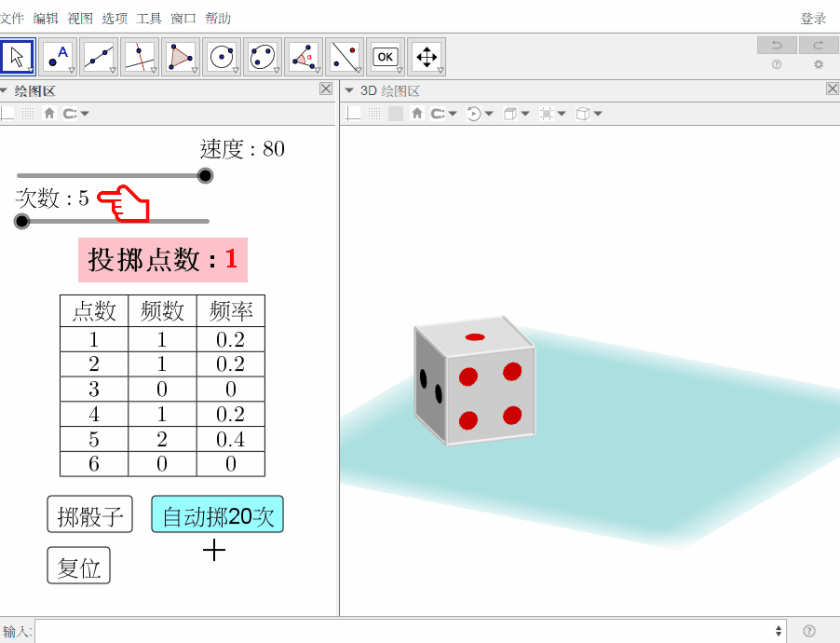Click the 自动掷20次 button

tap(218, 514)
